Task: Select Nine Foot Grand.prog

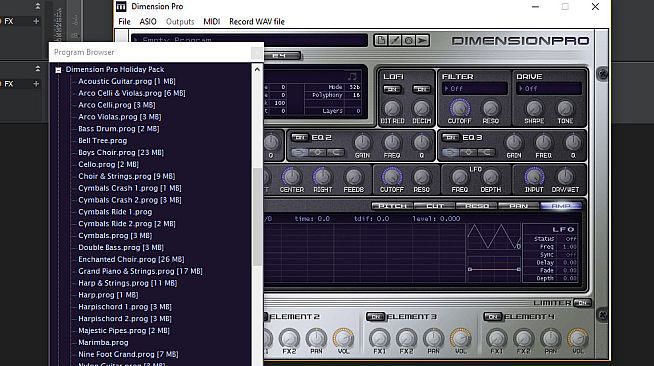Action: [x=128, y=354]
